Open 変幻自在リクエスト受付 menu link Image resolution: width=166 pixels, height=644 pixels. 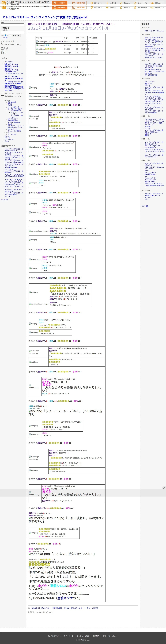(15, 82)
